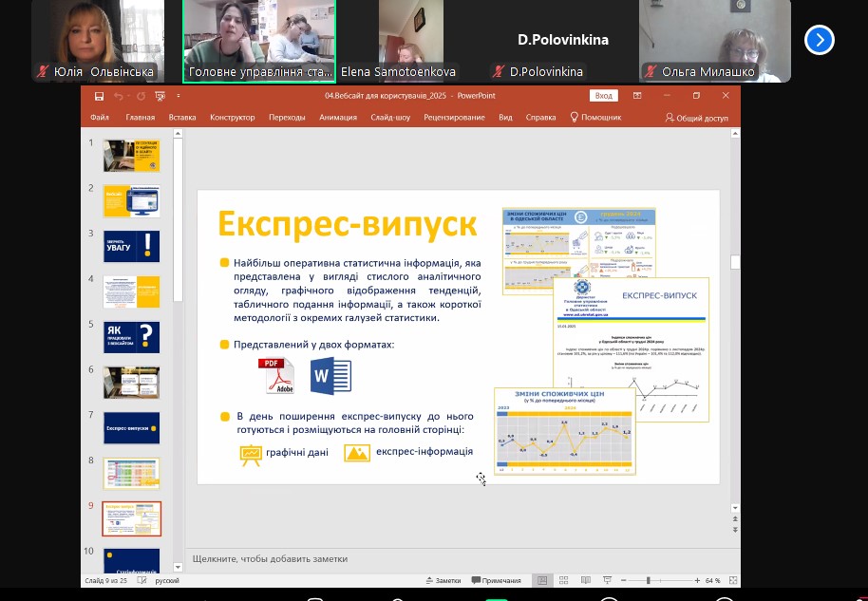Start slideshow from beginning via toolbar icon
The height and width of the screenshot is (601, 868).
159,96
